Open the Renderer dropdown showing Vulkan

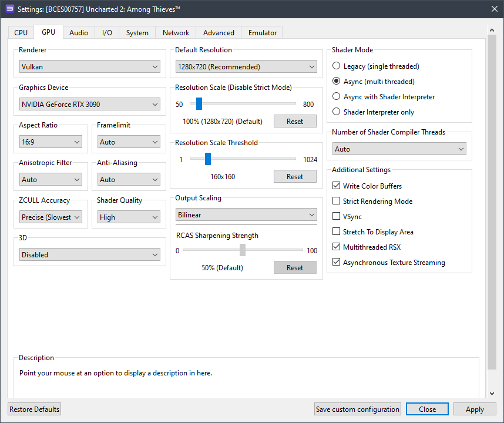coord(89,67)
